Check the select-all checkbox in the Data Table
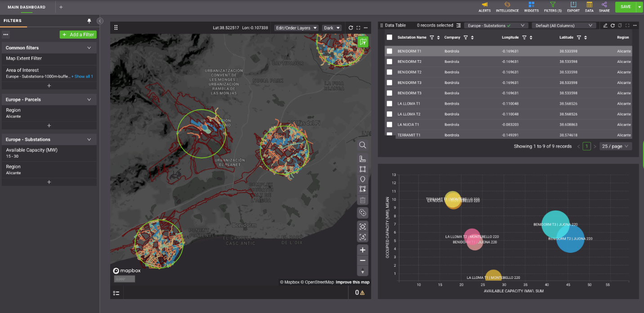 [389, 37]
